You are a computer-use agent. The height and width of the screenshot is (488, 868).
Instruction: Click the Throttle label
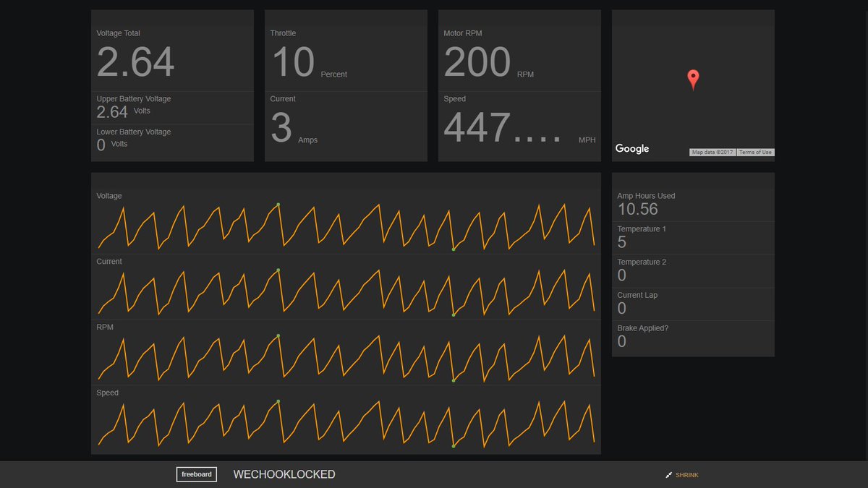pyautogui.click(x=283, y=33)
